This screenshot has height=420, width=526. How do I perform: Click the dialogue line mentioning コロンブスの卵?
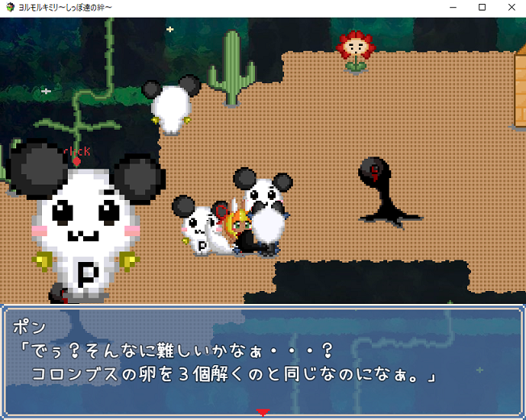click(233, 374)
